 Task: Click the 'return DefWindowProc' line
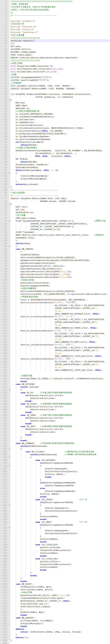(x=51, y=632)
